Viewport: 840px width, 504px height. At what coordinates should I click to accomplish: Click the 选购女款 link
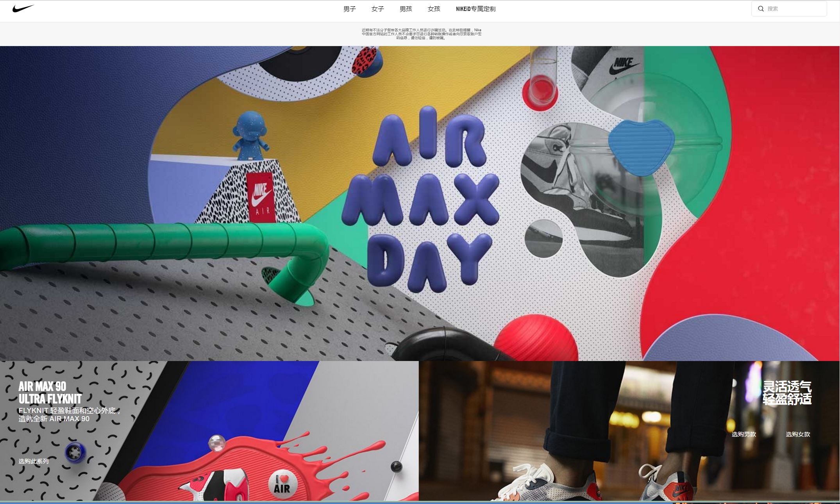(798, 434)
